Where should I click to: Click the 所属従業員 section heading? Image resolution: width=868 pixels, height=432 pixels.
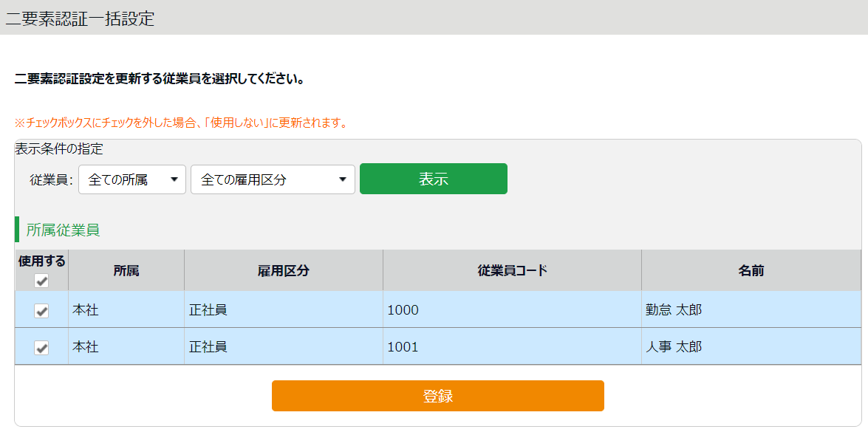pyautogui.click(x=63, y=230)
